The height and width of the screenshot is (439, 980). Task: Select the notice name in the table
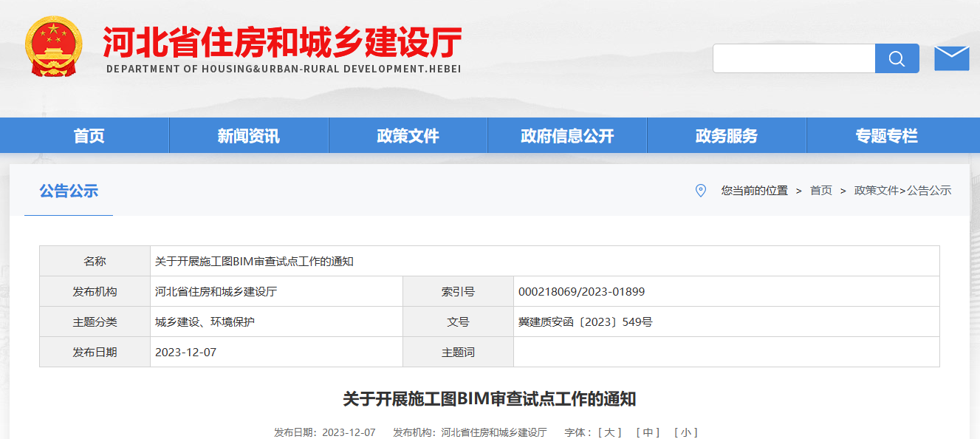[255, 262]
